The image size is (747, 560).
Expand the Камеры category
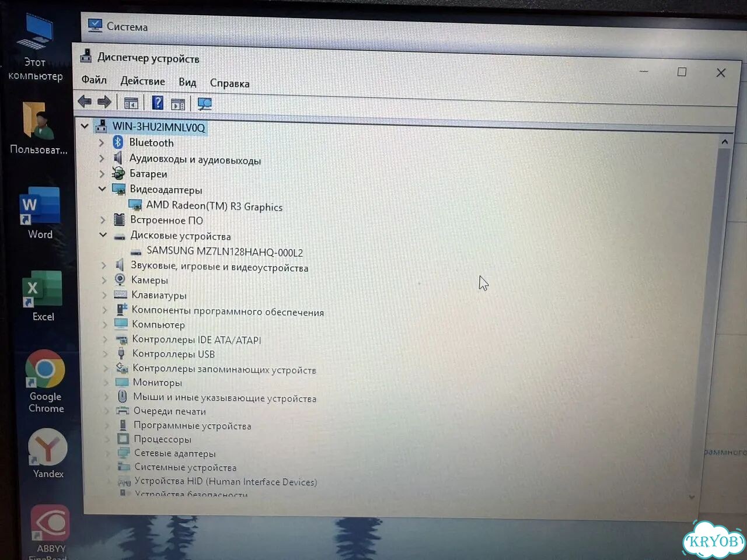pos(104,279)
